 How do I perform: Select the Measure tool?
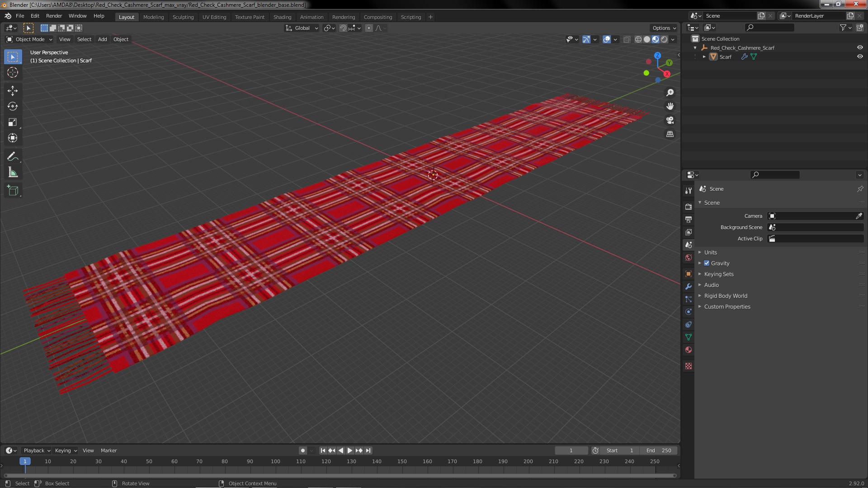tap(13, 173)
